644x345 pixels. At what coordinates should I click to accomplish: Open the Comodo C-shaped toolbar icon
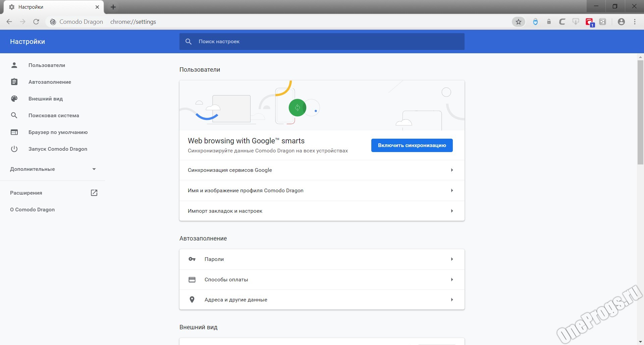[562, 22]
